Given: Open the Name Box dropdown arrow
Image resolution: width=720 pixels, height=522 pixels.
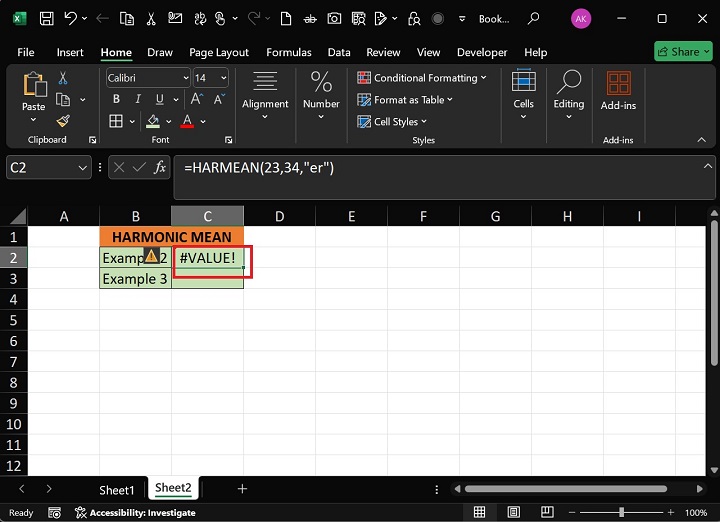Looking at the screenshot, I should (83, 168).
